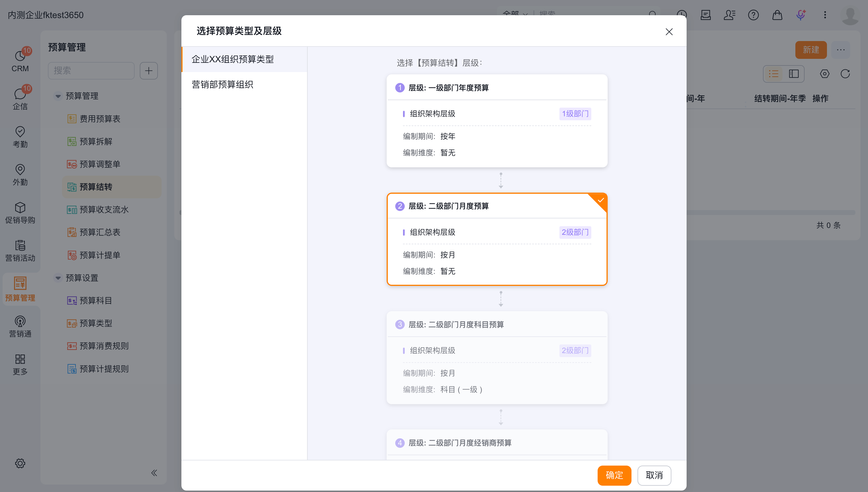Collapse the 预算设置 tree group
This screenshot has width=868, height=492.
(x=58, y=278)
